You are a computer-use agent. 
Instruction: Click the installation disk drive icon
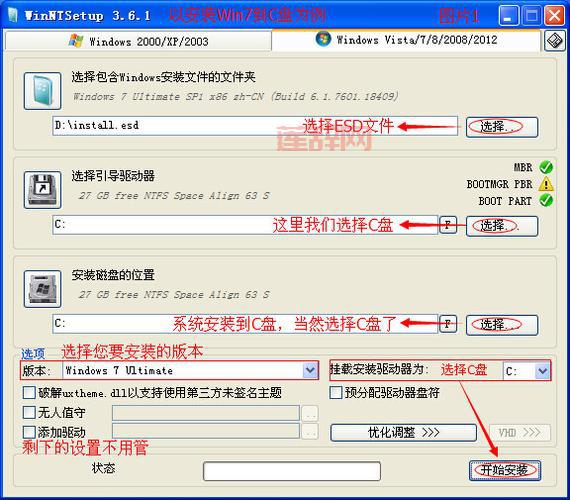click(43, 289)
